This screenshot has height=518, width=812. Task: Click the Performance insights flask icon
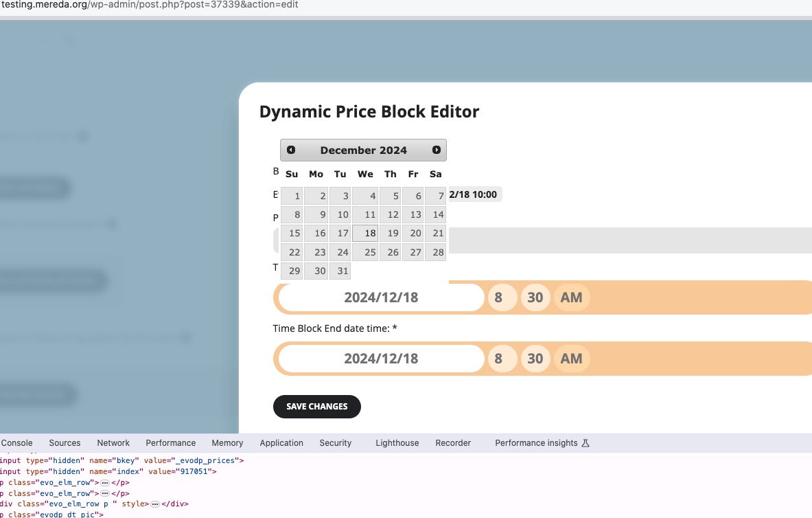point(585,443)
